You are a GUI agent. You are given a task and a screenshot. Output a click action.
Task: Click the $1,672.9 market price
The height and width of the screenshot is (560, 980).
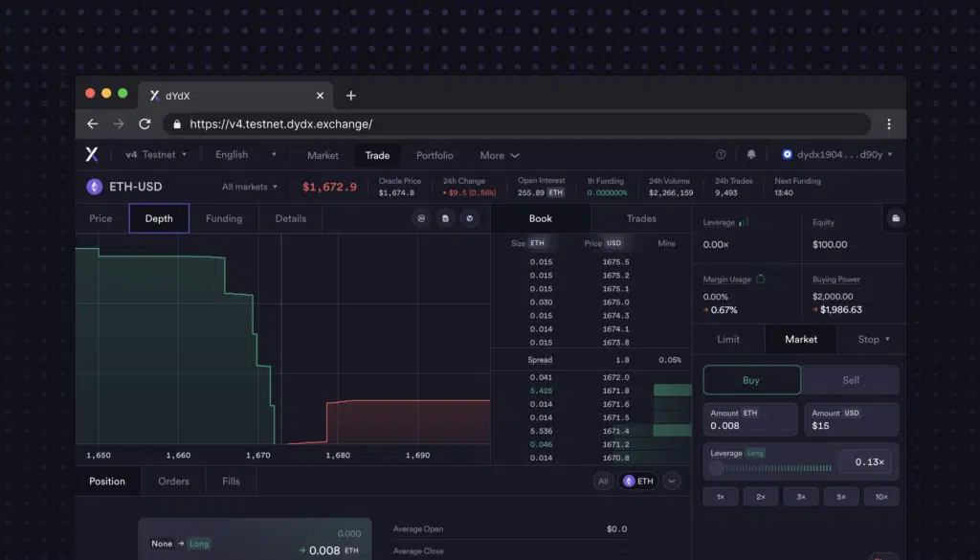(329, 187)
